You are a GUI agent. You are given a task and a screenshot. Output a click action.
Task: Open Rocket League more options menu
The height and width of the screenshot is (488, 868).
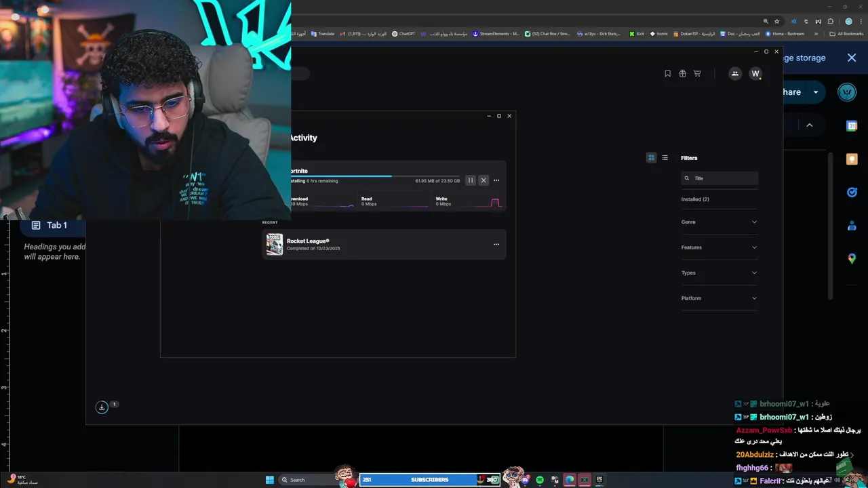point(496,245)
